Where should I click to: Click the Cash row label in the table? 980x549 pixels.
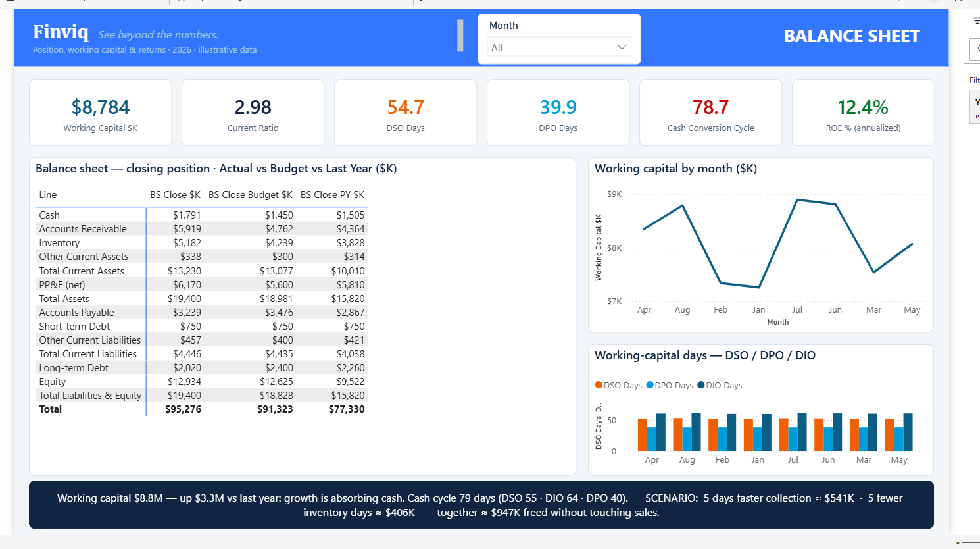[x=49, y=215]
